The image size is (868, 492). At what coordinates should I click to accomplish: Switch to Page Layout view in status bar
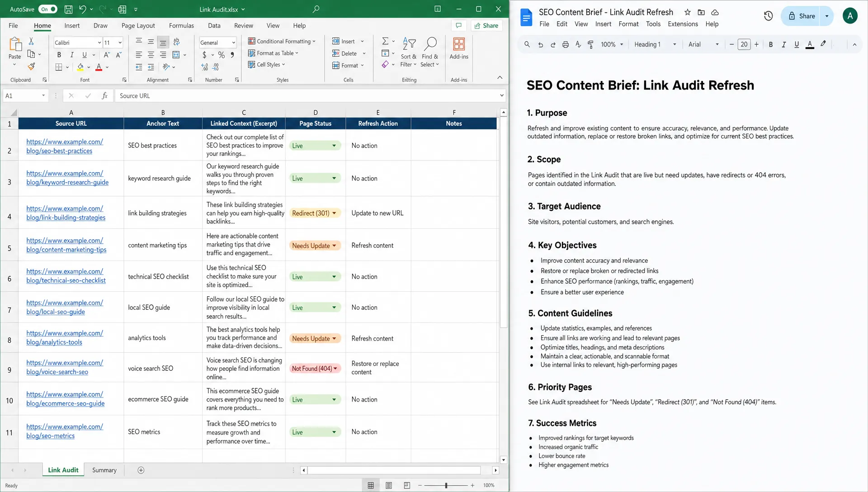pos(389,485)
